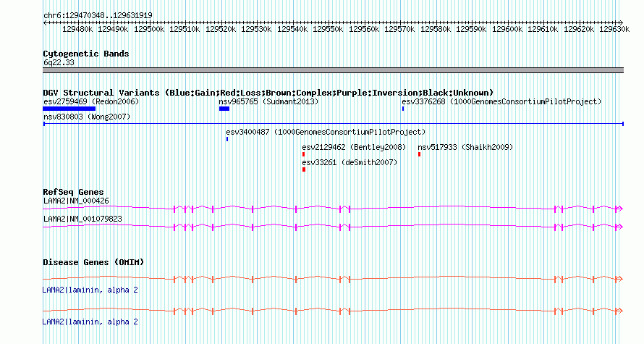
Task: Click the DGV Structural Variants track heading
Action: [268, 93]
